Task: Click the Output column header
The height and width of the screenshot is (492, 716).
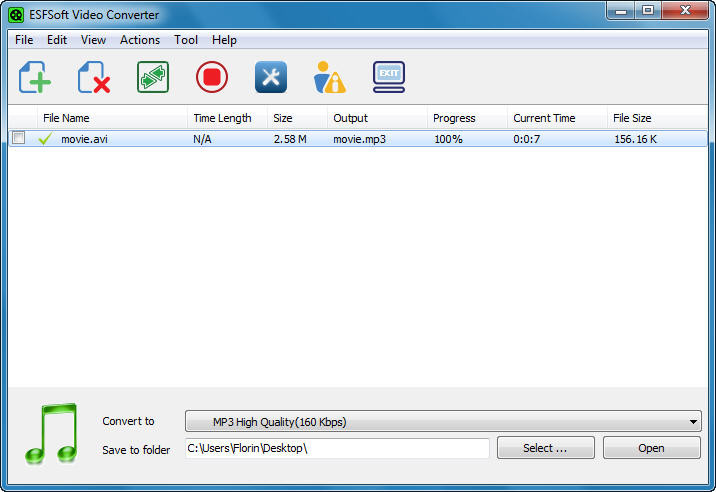Action: [x=377, y=118]
